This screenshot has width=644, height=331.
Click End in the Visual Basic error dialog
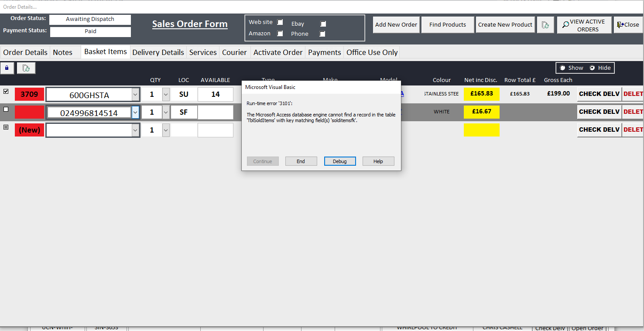coord(301,161)
